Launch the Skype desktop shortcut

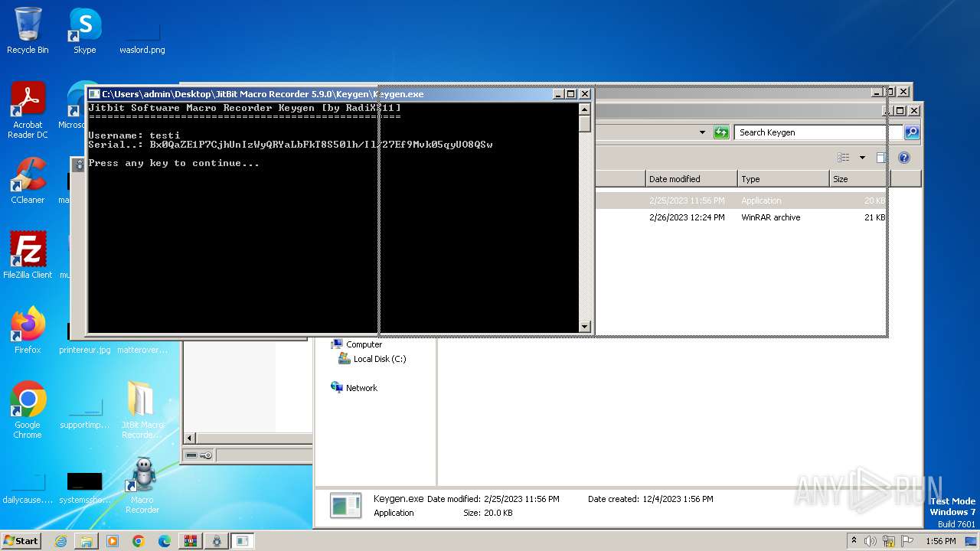coord(84,31)
